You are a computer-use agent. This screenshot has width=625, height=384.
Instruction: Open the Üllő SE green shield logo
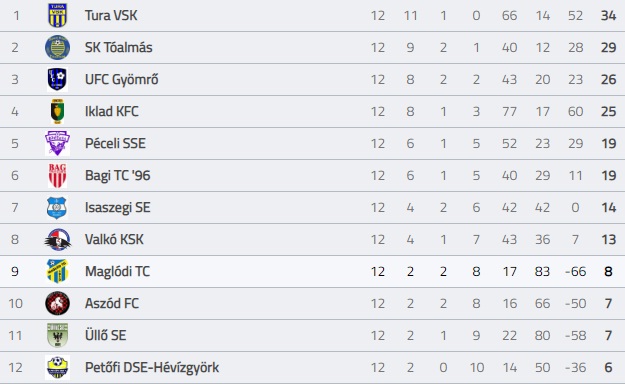point(57,335)
